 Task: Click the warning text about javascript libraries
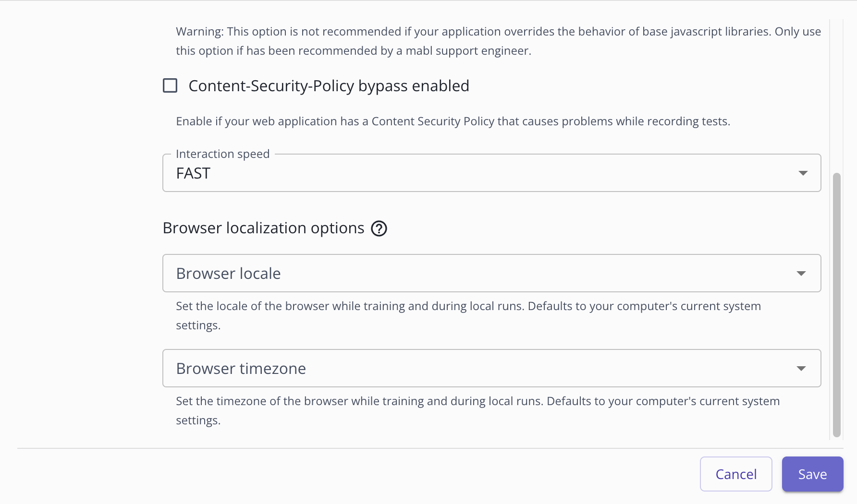click(x=498, y=41)
